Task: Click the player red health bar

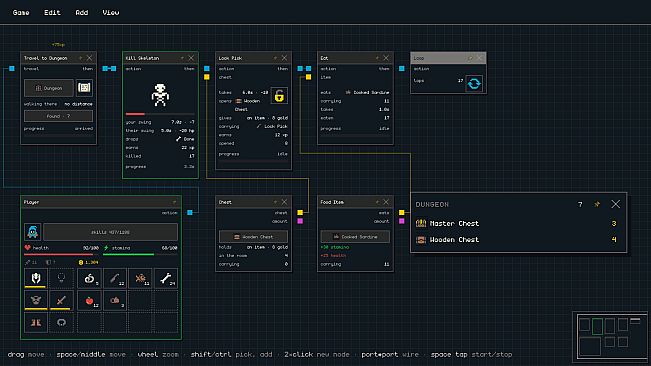Action: [x=61, y=254]
